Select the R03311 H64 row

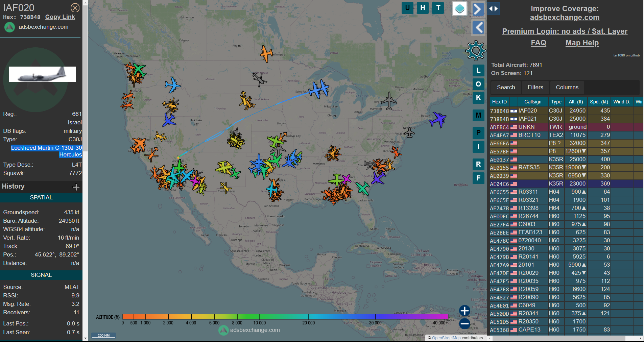coord(567,192)
